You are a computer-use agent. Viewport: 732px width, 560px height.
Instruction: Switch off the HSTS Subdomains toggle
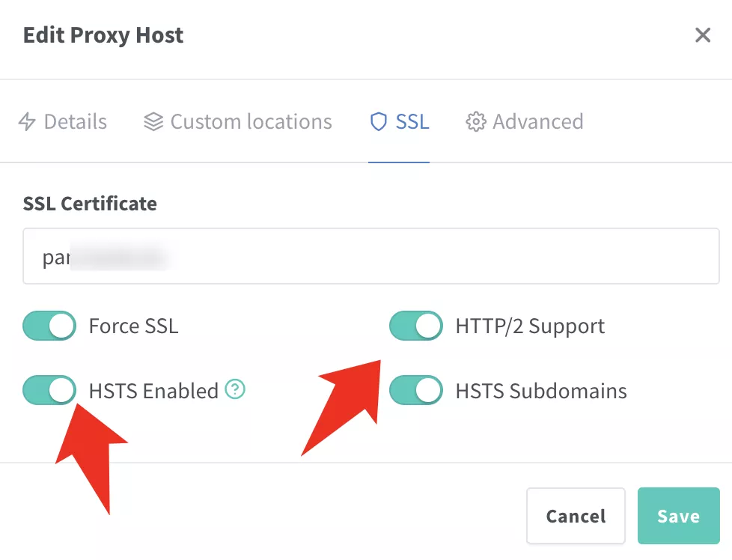pyautogui.click(x=416, y=390)
